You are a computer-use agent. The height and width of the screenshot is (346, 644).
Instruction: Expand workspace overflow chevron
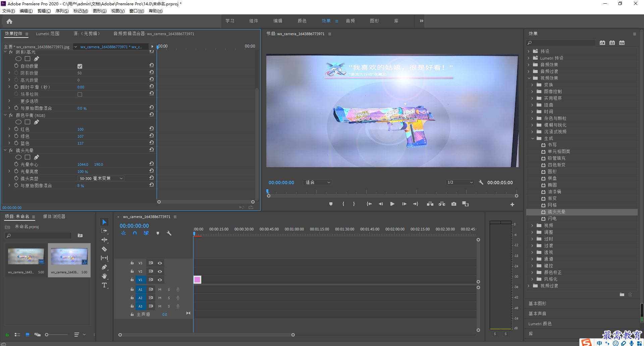[422, 21]
